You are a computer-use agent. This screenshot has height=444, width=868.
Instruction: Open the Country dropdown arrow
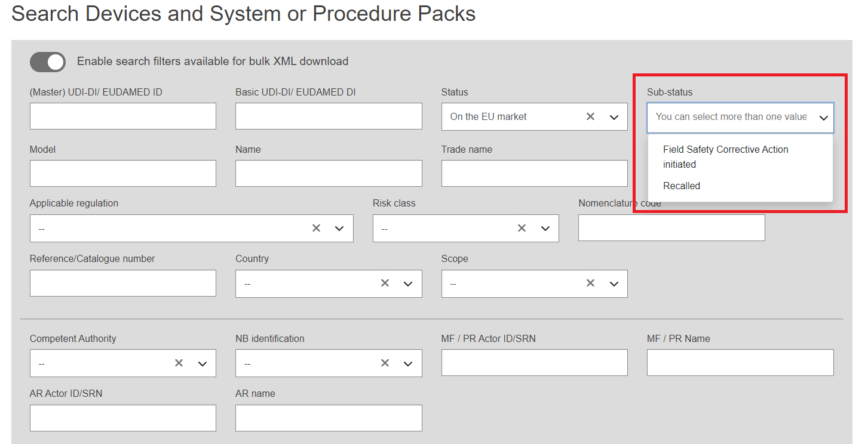click(408, 283)
